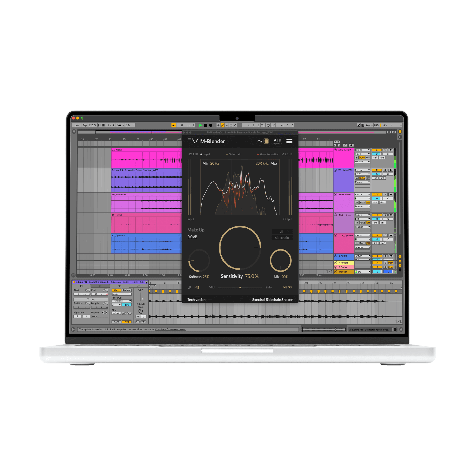Toggle the Warp button in clip view
This screenshot has height=476, width=476.
tap(116, 290)
